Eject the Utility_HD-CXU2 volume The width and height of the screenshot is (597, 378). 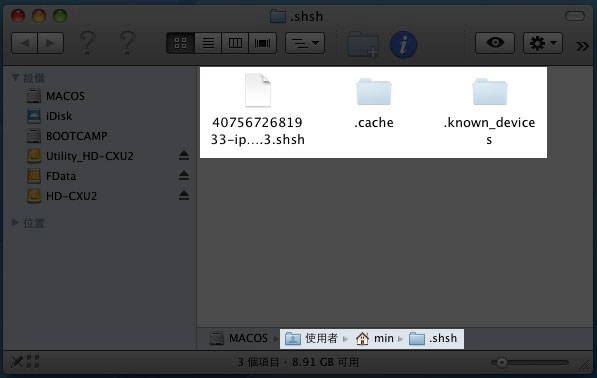(184, 155)
